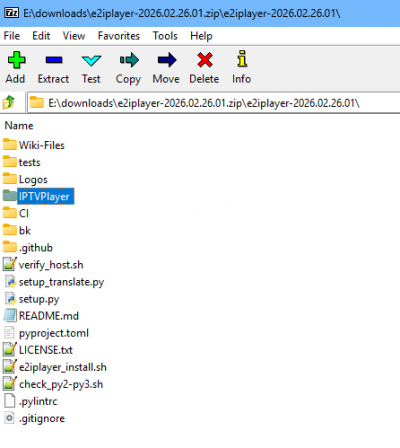Click the .gitignore gear file icon

pyautogui.click(x=9, y=418)
